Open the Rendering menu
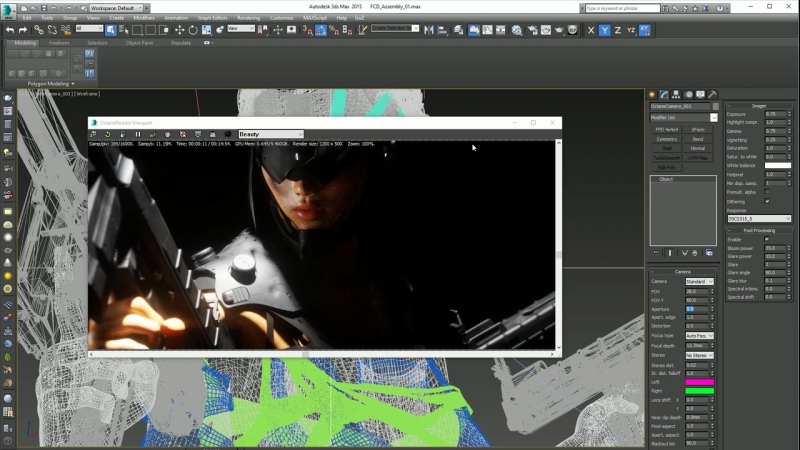Image resolution: width=800 pixels, height=450 pixels. point(248,18)
